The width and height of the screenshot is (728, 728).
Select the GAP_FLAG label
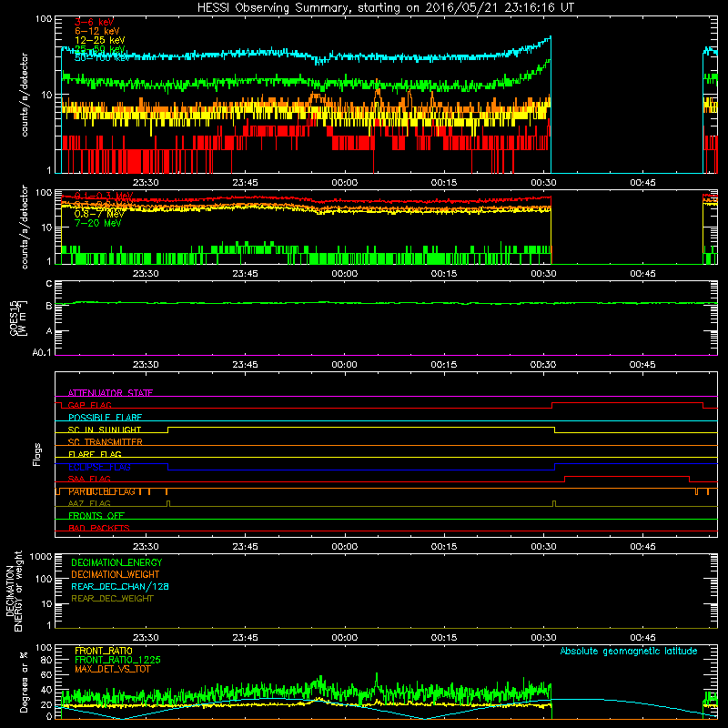[89, 405]
